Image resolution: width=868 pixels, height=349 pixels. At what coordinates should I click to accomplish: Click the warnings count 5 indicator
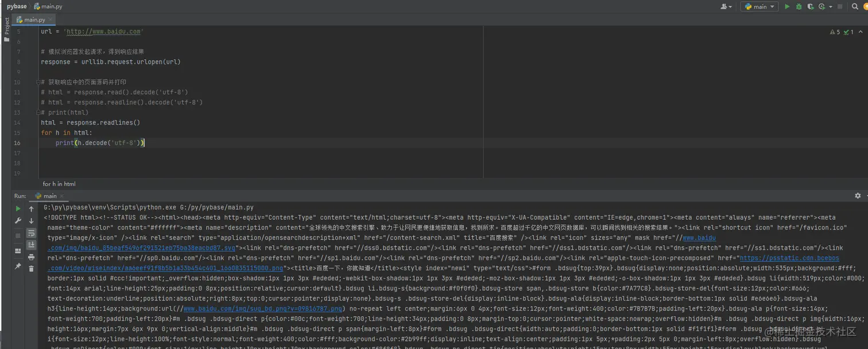coord(835,32)
